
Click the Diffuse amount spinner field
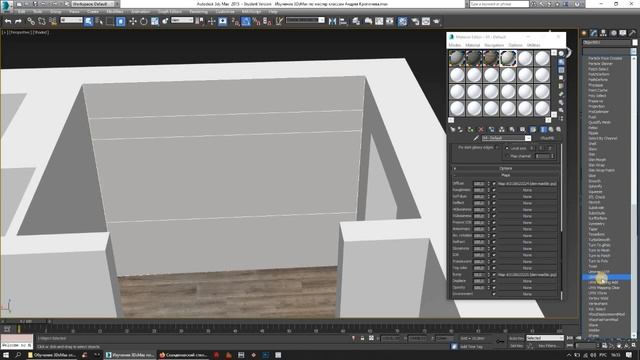[479, 184]
